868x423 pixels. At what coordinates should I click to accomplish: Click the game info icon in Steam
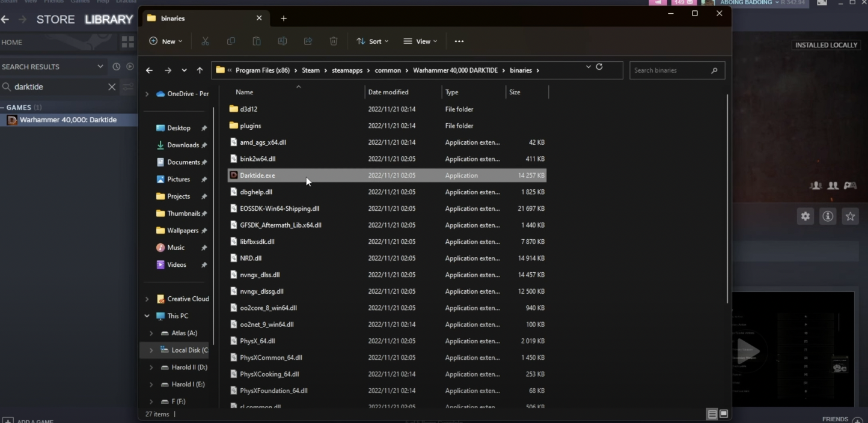pyautogui.click(x=828, y=216)
